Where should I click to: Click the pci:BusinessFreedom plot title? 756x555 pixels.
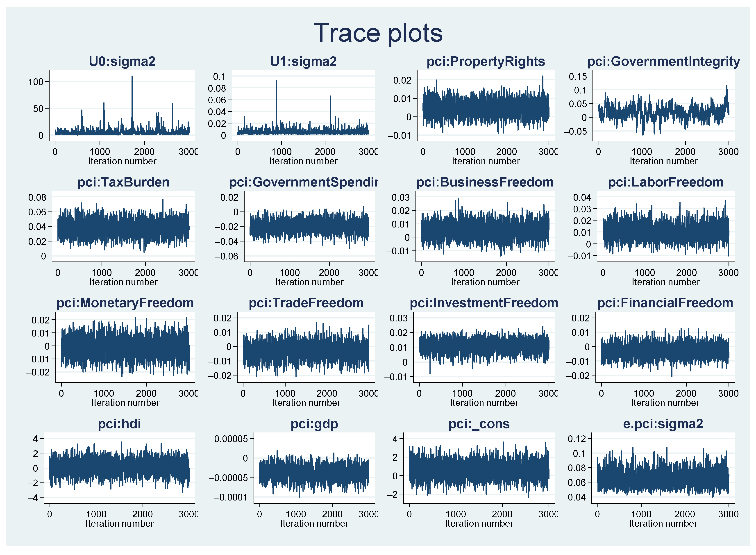(485, 182)
